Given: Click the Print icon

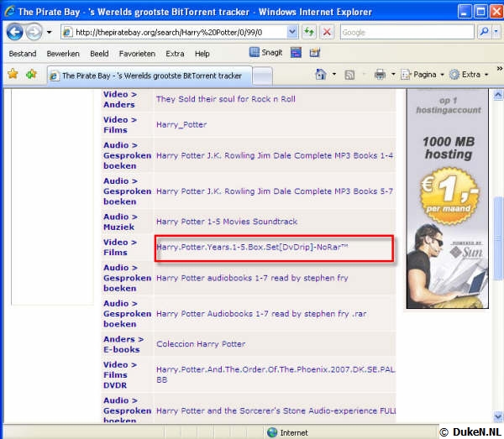Looking at the screenshot, I should pos(380,75).
